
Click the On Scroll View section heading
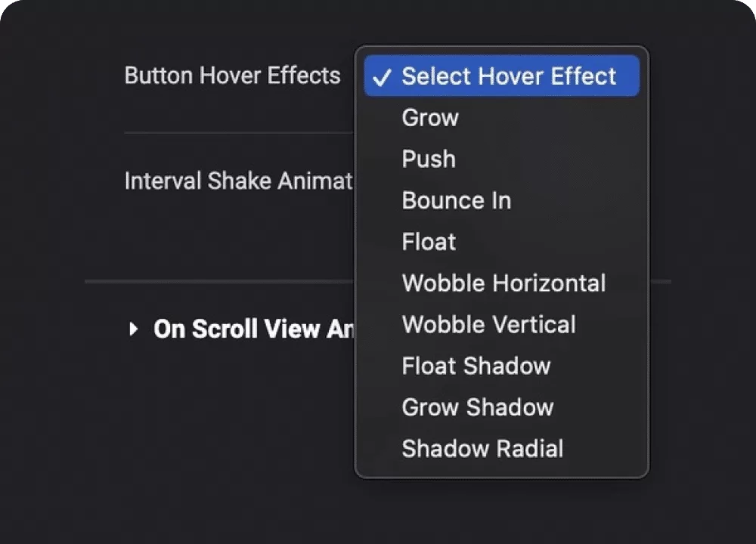tap(253, 329)
